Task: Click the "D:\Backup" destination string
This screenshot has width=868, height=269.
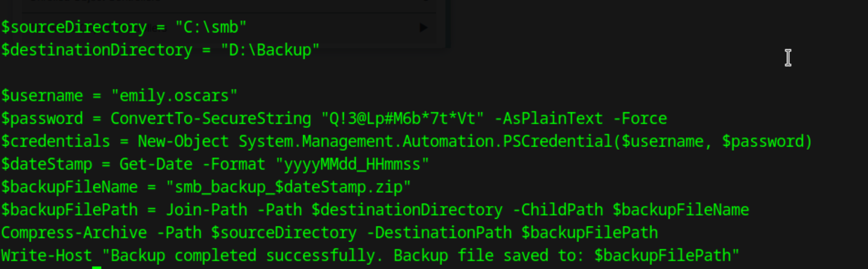Action: click(270, 50)
